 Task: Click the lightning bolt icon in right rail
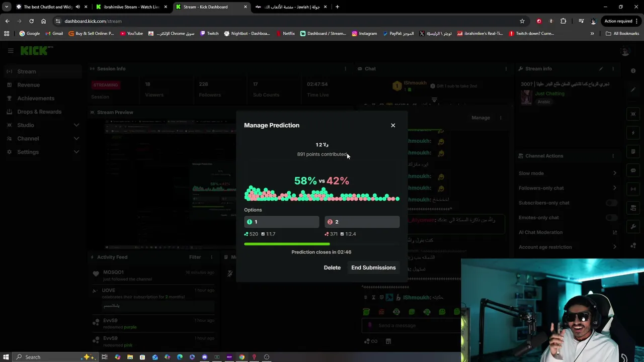click(x=633, y=133)
